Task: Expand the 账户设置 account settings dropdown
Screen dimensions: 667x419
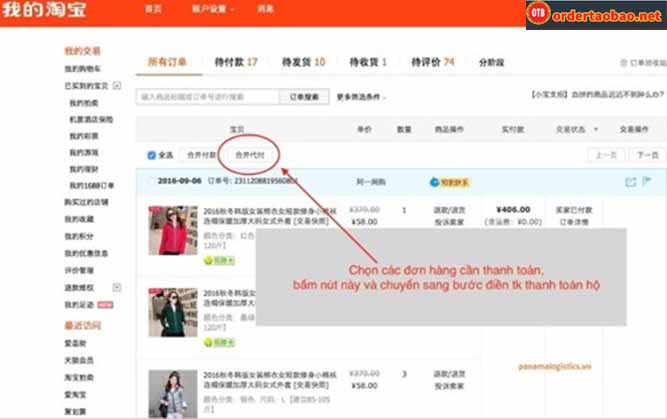Action: (x=213, y=9)
